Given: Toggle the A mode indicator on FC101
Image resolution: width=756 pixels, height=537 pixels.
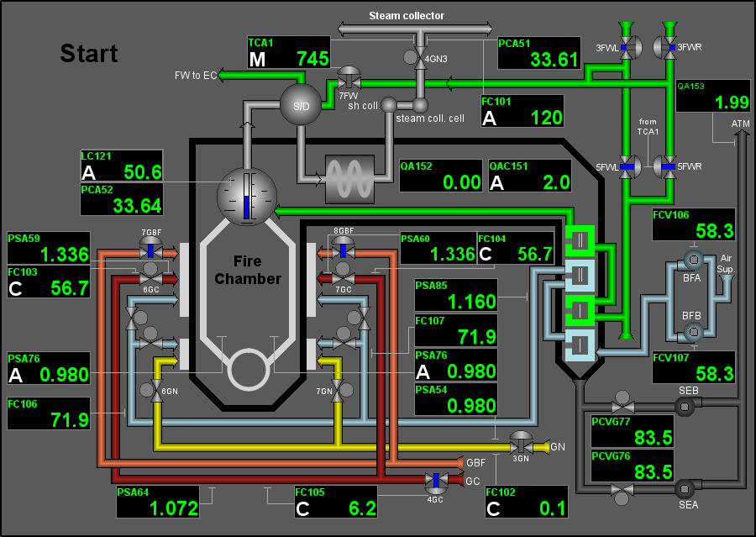Looking at the screenshot, I should (x=490, y=118).
